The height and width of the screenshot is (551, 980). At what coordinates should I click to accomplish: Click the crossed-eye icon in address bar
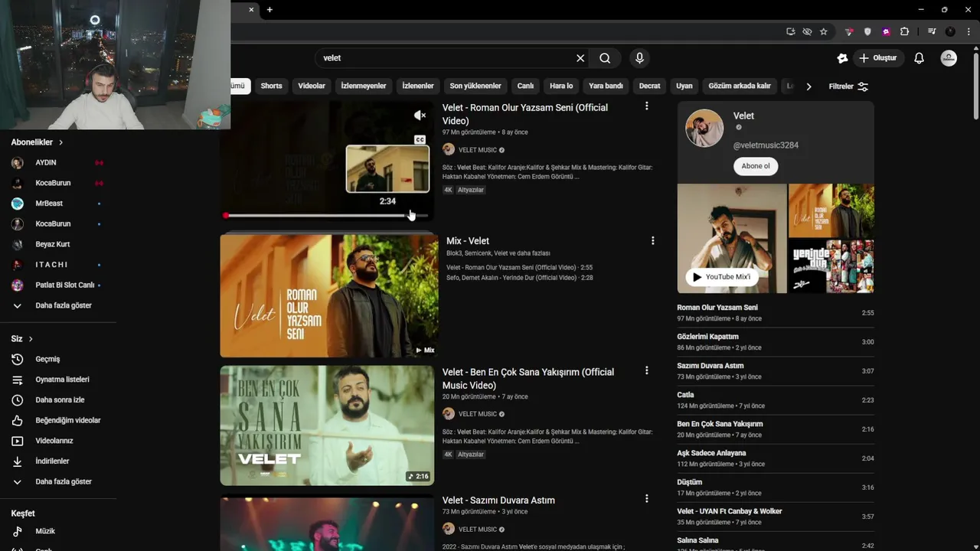coord(807,31)
